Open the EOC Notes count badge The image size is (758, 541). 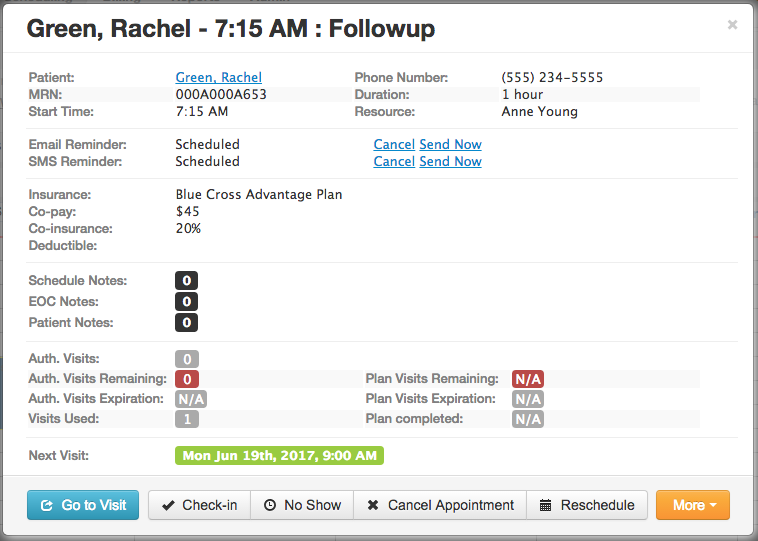(187, 302)
